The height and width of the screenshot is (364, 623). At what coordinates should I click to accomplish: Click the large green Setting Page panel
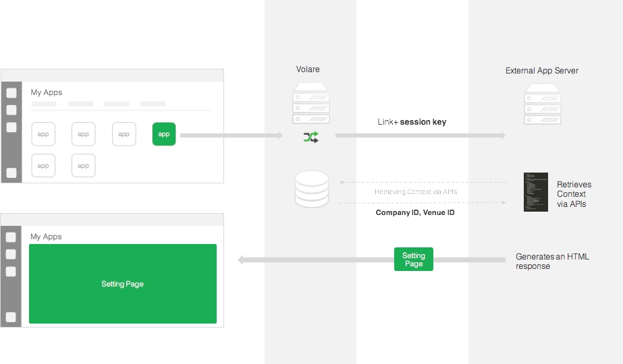(x=123, y=284)
